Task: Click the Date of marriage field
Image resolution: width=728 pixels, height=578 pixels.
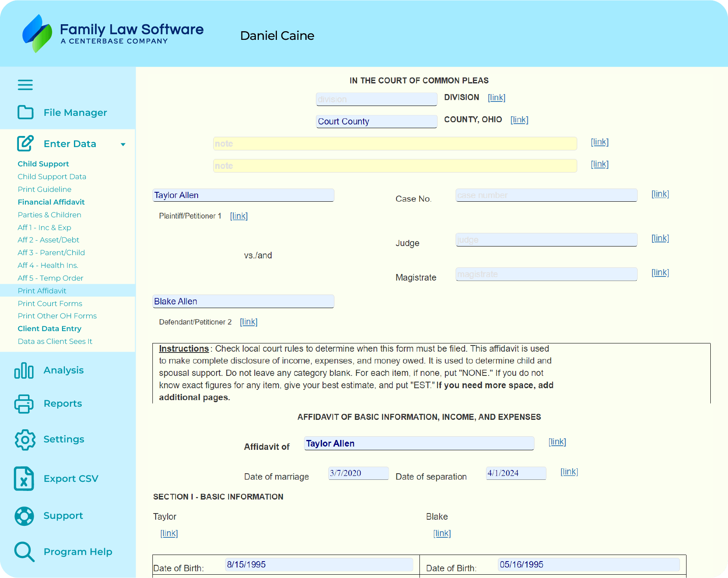Action: pyautogui.click(x=358, y=473)
